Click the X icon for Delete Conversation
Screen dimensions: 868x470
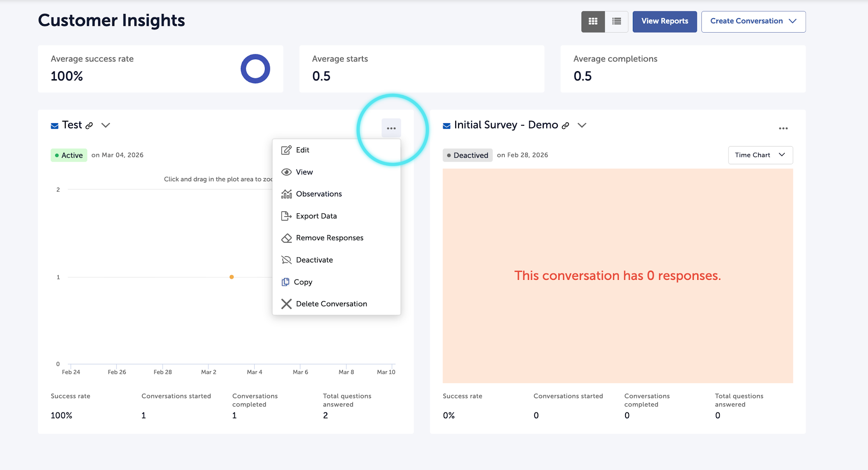pos(287,304)
